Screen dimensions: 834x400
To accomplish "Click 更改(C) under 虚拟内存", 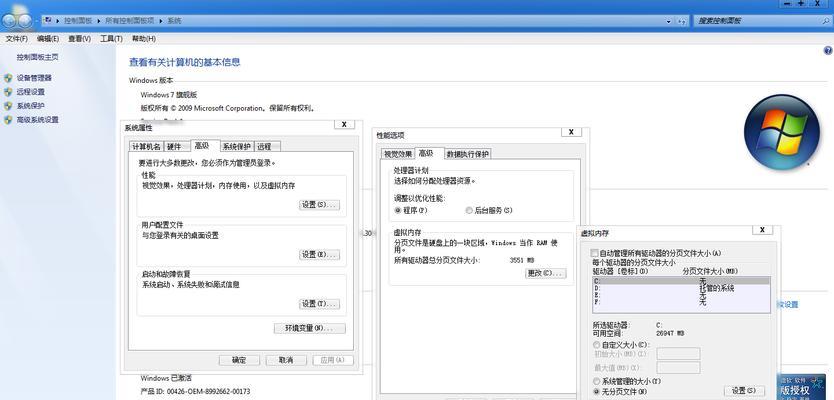I will [546, 273].
